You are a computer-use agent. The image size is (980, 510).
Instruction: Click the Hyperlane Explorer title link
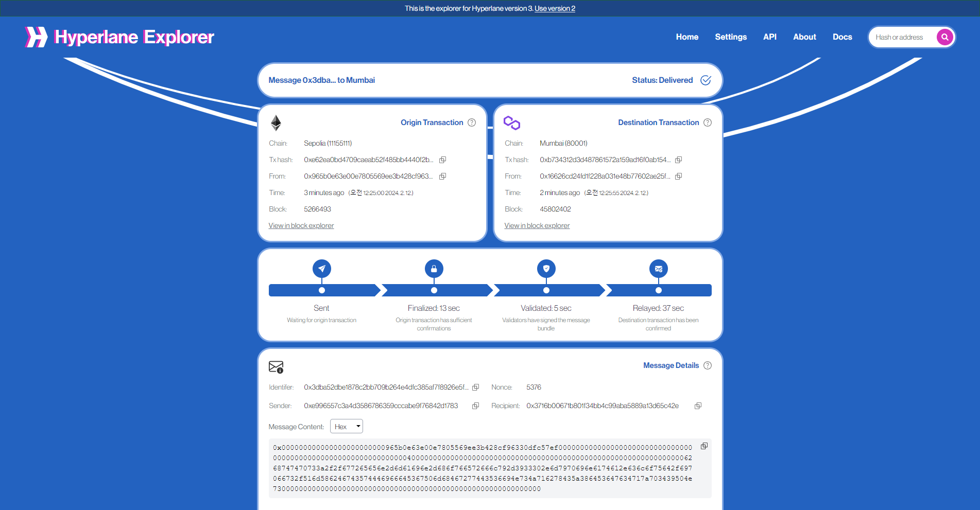[134, 37]
